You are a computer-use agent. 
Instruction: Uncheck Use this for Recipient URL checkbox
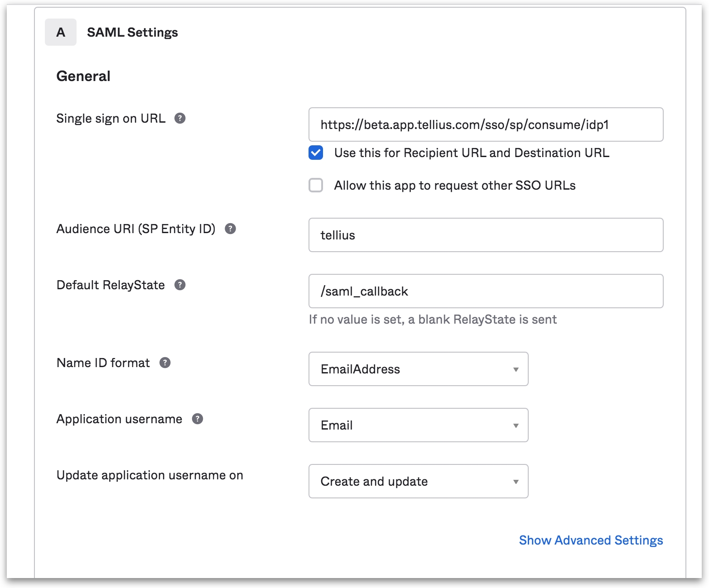pyautogui.click(x=316, y=153)
